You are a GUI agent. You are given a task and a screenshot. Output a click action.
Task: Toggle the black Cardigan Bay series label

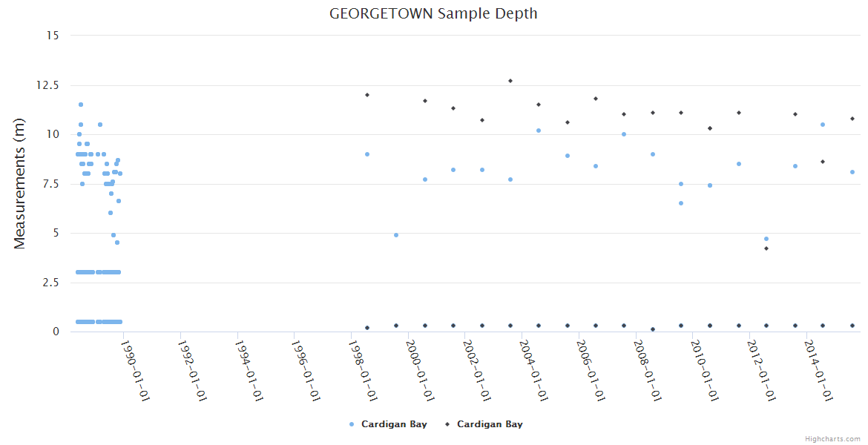[490, 424]
